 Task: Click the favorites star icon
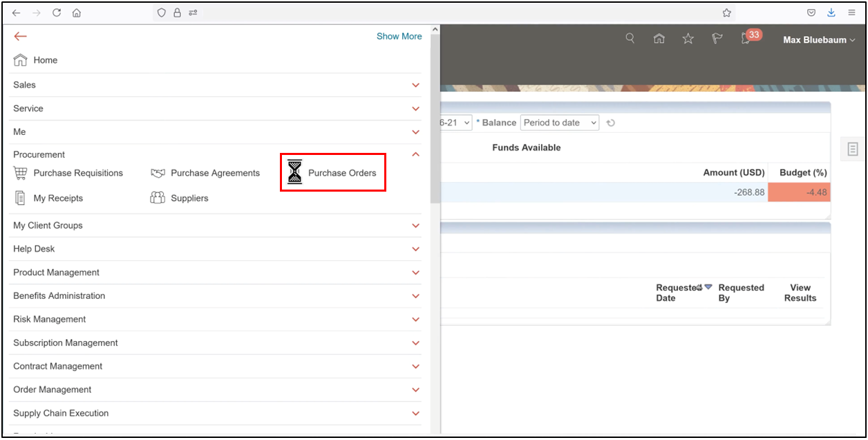(x=688, y=38)
